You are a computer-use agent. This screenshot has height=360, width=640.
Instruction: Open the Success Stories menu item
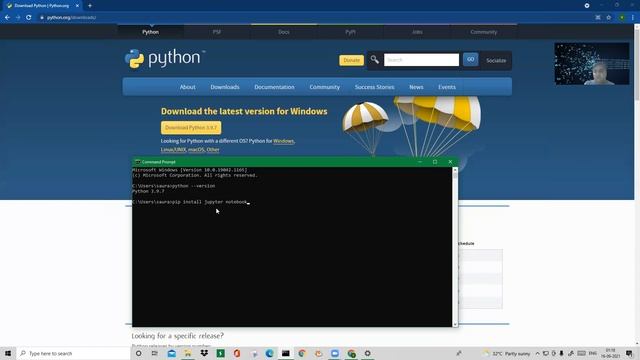click(374, 87)
